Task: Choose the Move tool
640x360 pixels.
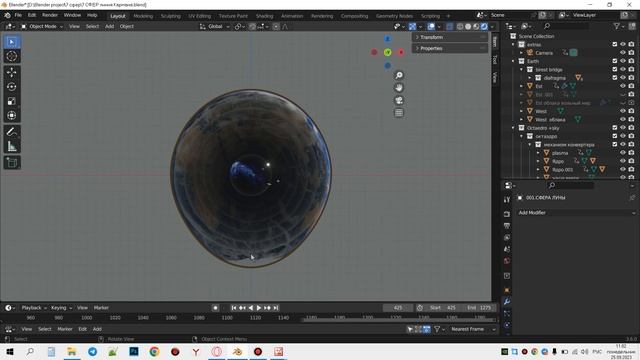Action: point(12,72)
